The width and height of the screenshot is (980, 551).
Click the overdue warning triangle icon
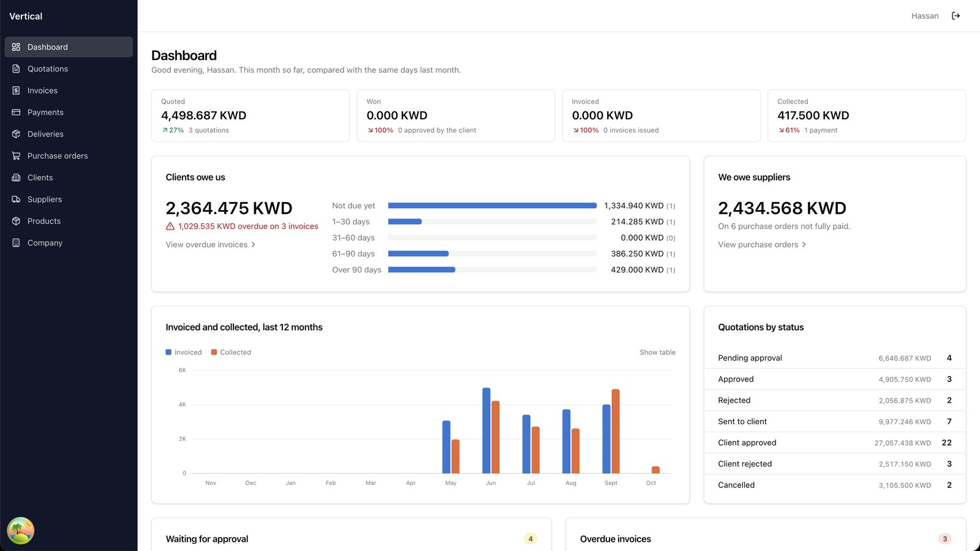coord(170,227)
